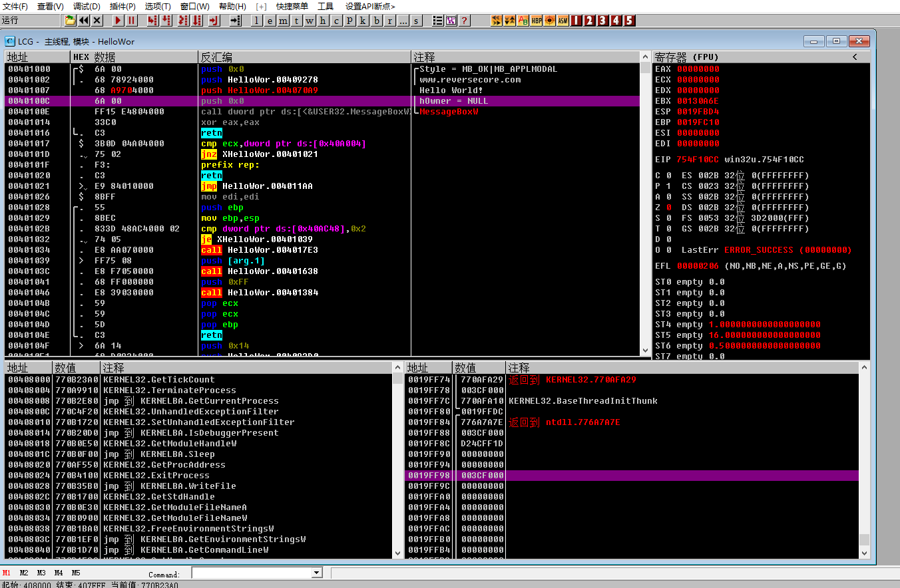Open the Handles window (h button)
Viewport: 900px width, 588px height.
(323, 21)
